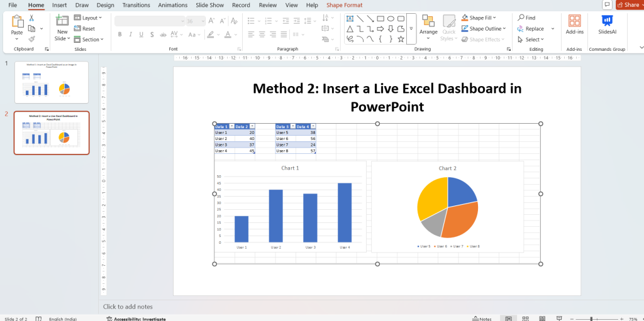Click the Paste clipboard icon
Viewport: 644px width, 321px height.
click(17, 21)
